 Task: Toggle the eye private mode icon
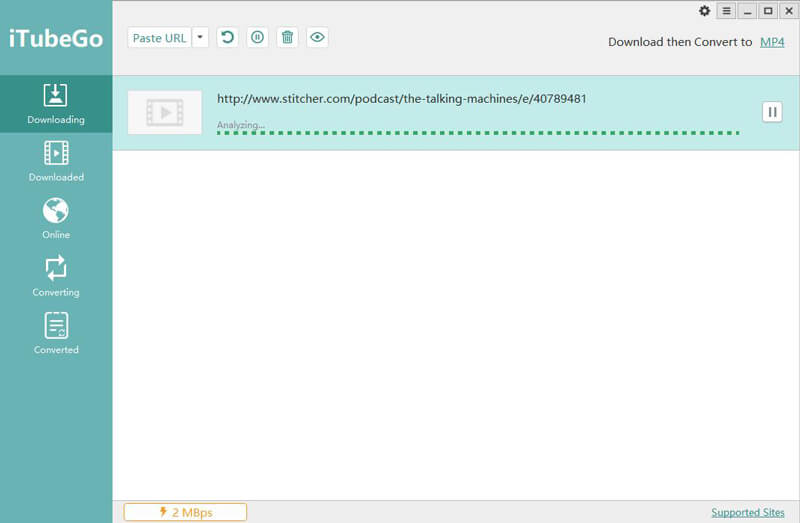[x=317, y=37]
